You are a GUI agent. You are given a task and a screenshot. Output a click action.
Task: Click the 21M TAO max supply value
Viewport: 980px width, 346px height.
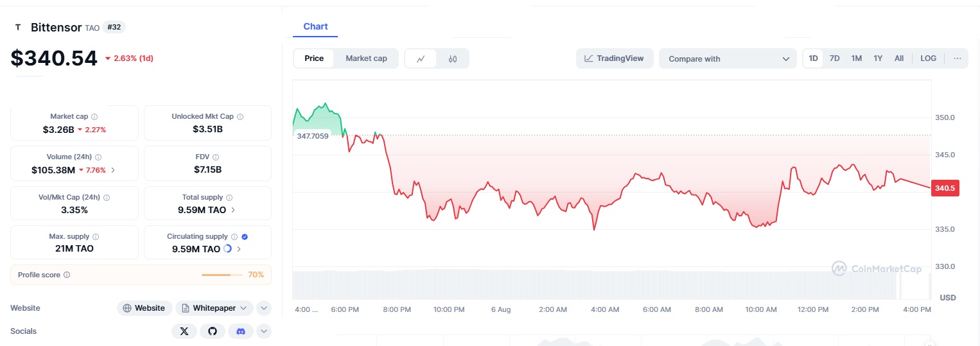[74, 249]
